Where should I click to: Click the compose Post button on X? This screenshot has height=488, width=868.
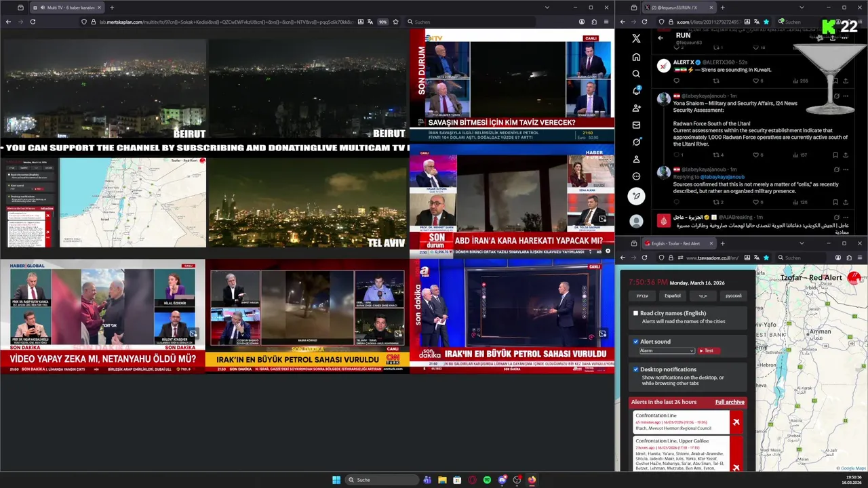tap(636, 197)
